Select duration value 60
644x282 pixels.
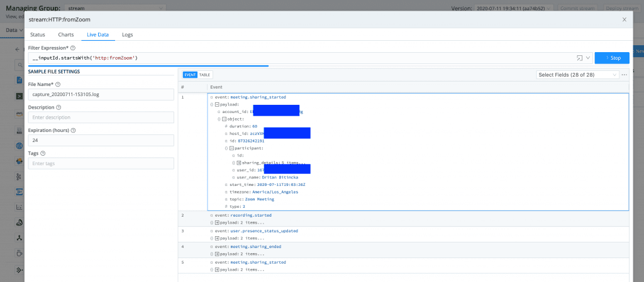point(255,126)
